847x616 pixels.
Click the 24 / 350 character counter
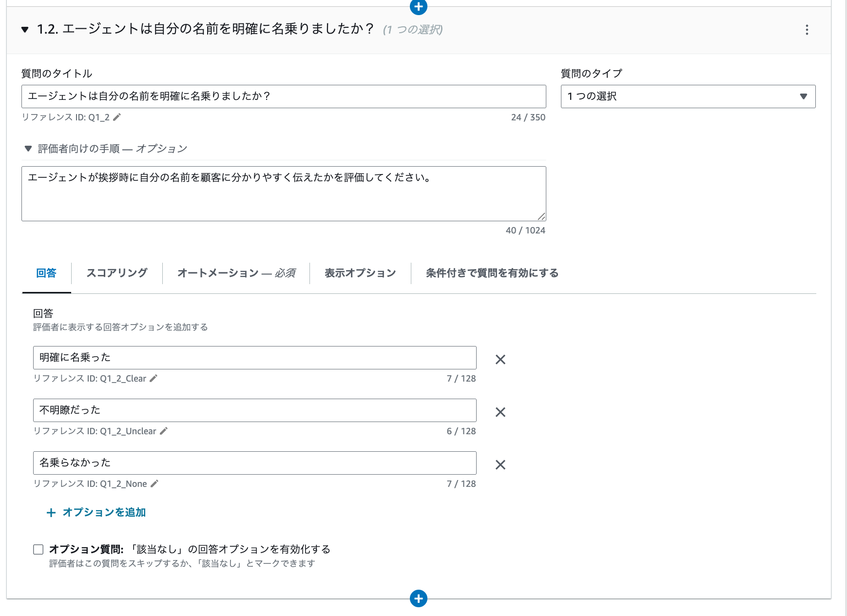click(528, 117)
